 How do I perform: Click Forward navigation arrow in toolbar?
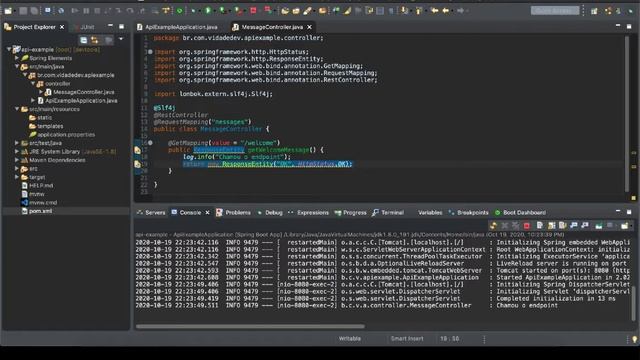pyautogui.click(x=460, y=11)
